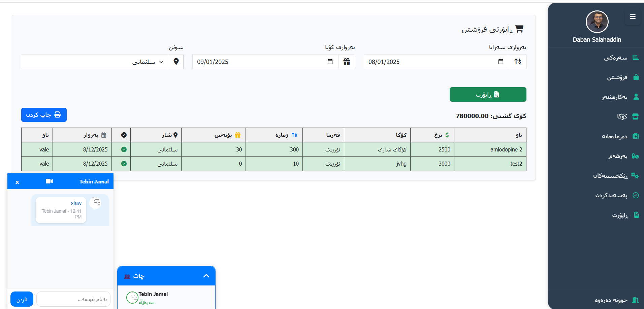Click the green ڕاپۆرت report button
The width and height of the screenshot is (644, 309).
pos(488,95)
